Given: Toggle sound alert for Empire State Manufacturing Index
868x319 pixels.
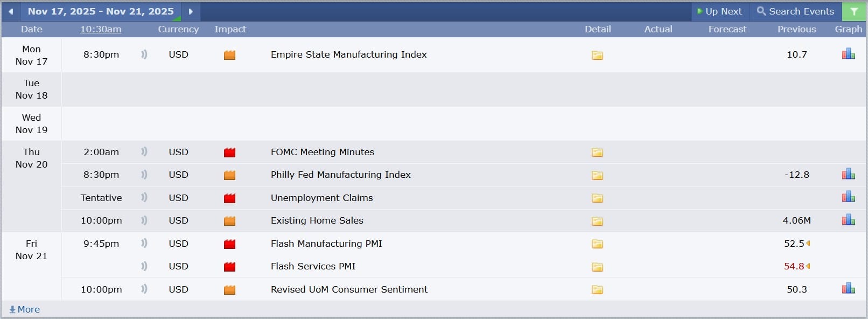Looking at the screenshot, I should pyautogui.click(x=144, y=54).
